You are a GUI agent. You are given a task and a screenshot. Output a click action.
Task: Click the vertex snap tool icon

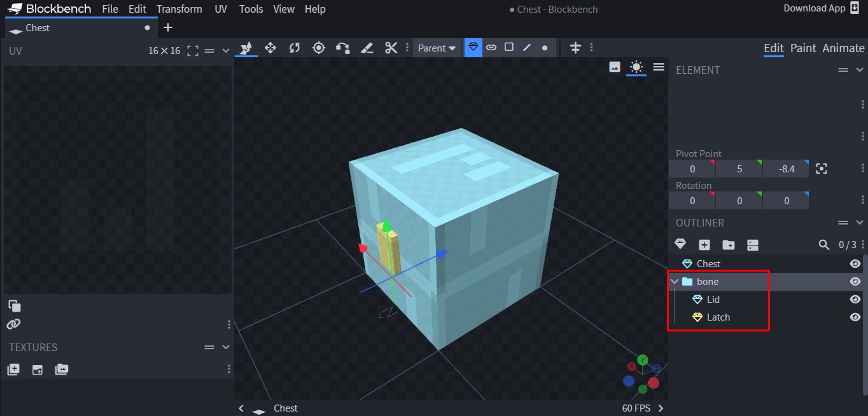[342, 48]
